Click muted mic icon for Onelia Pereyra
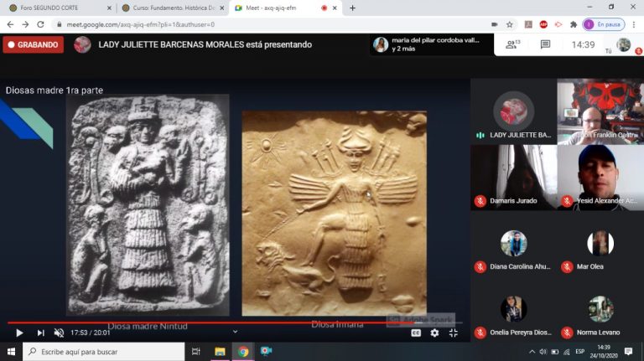This screenshot has height=361, width=644. pyautogui.click(x=480, y=333)
